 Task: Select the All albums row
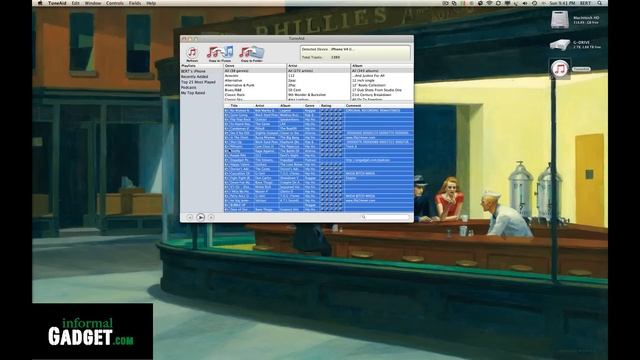382,71
